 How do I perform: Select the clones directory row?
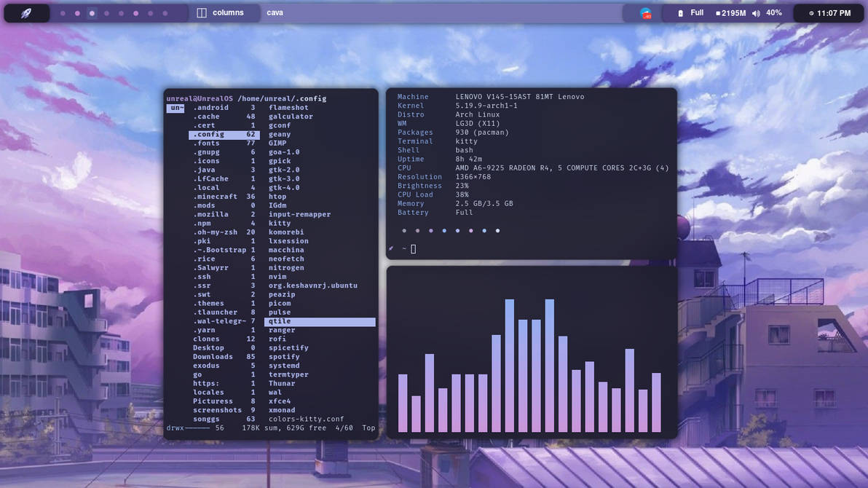point(224,339)
